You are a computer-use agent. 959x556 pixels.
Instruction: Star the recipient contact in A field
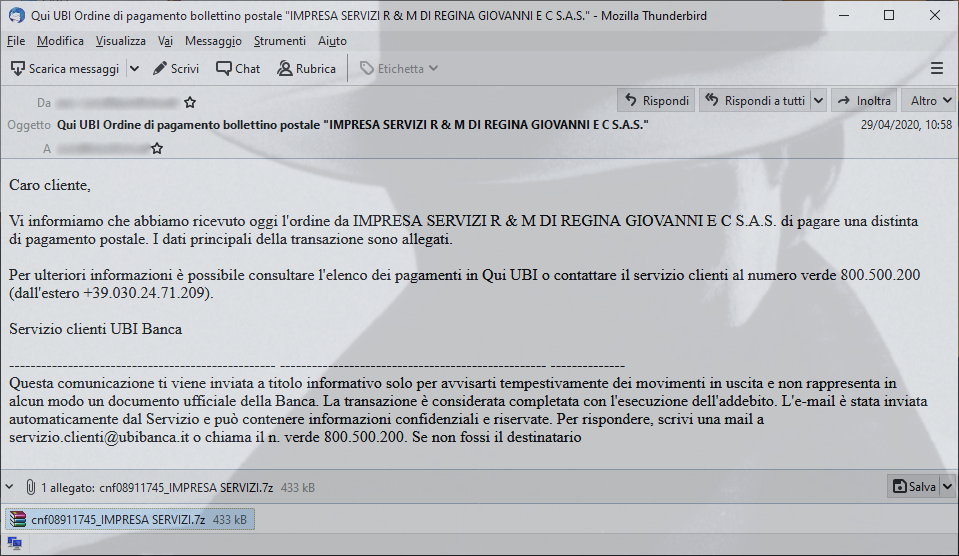pyautogui.click(x=157, y=148)
